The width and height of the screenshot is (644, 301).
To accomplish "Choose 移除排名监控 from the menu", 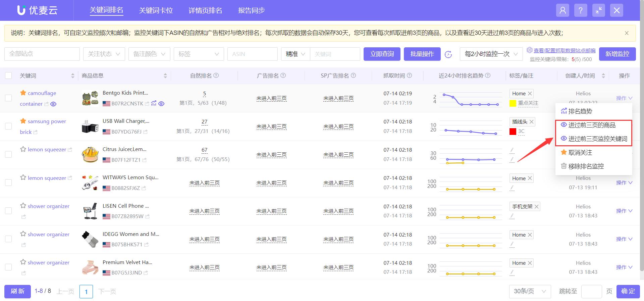I will (x=594, y=166).
